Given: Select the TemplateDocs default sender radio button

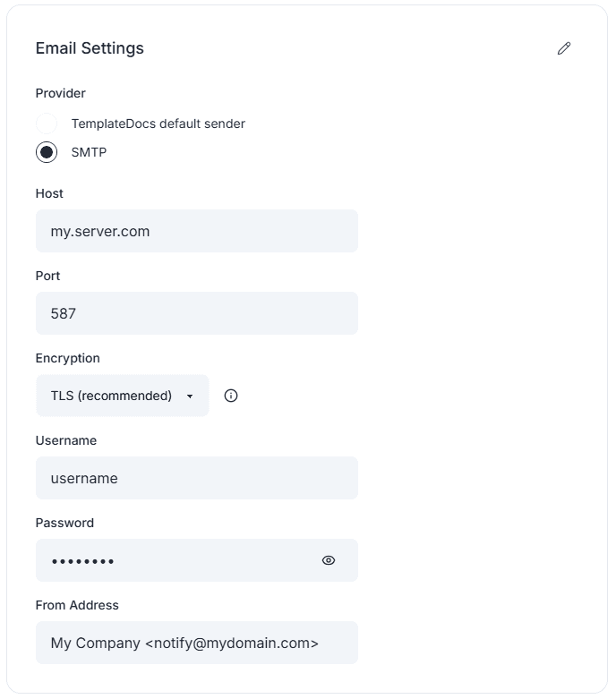Looking at the screenshot, I should (47, 124).
